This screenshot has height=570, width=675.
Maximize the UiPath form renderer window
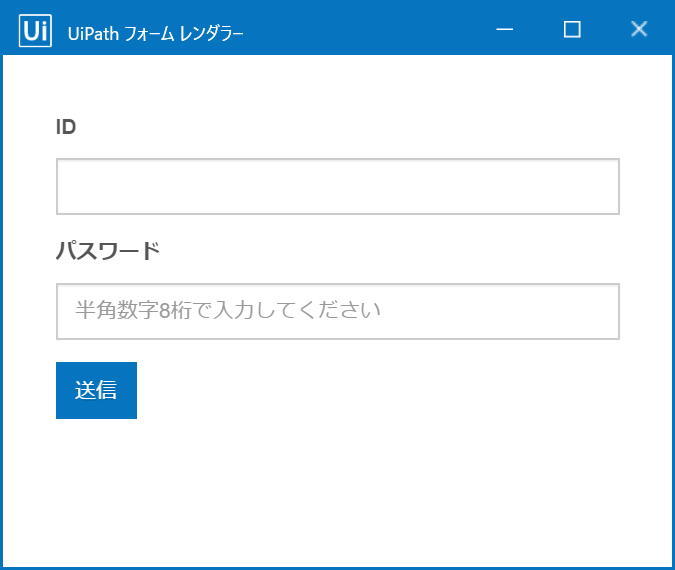tap(572, 29)
